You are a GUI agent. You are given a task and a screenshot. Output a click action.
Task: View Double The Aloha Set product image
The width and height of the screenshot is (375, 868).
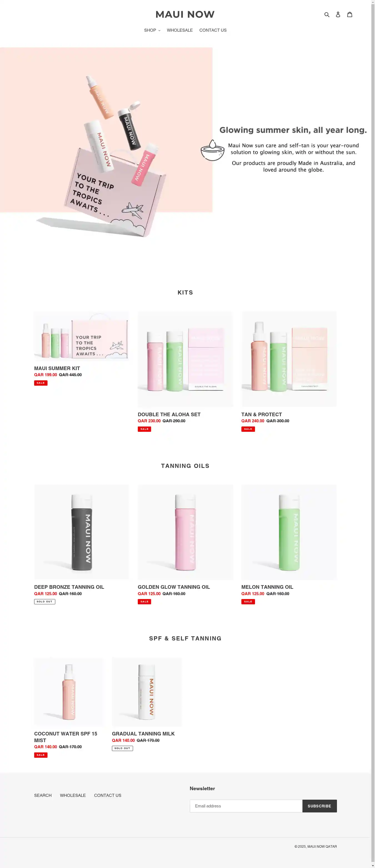pyautogui.click(x=185, y=359)
